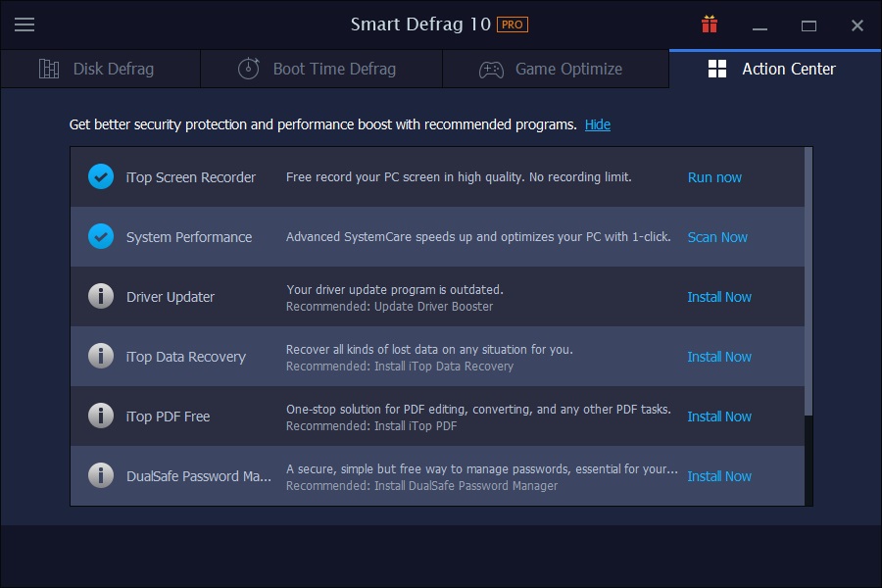Click 'Free record your PC screen' description
The image size is (882, 588).
click(x=459, y=176)
